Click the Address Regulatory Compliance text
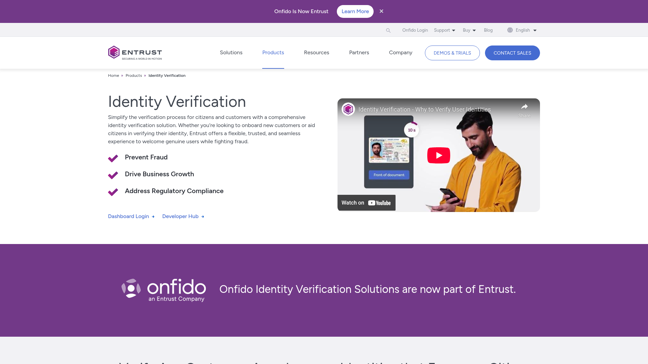The height and width of the screenshot is (364, 648). tap(174, 191)
